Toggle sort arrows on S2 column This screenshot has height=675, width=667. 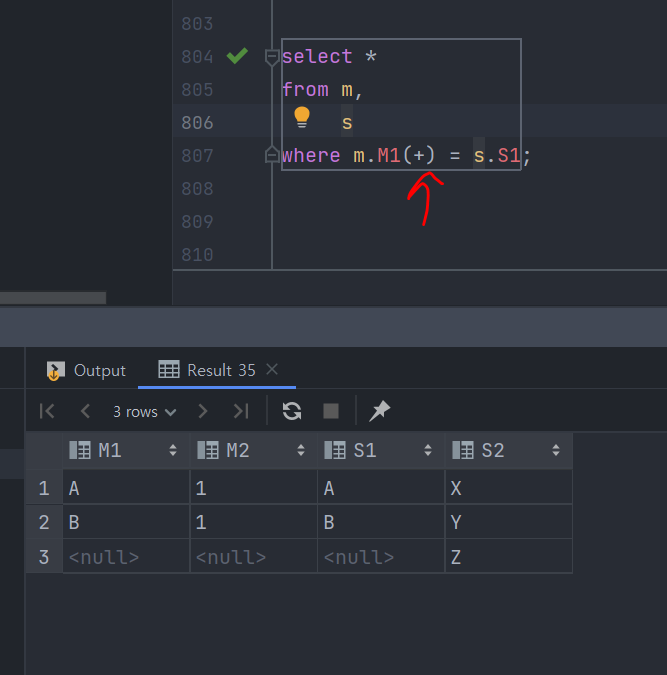click(555, 450)
